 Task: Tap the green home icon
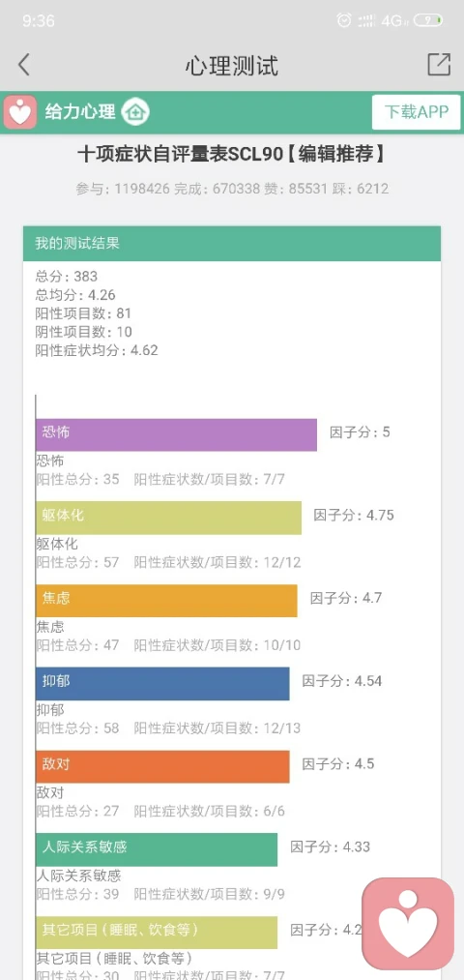pos(135,112)
